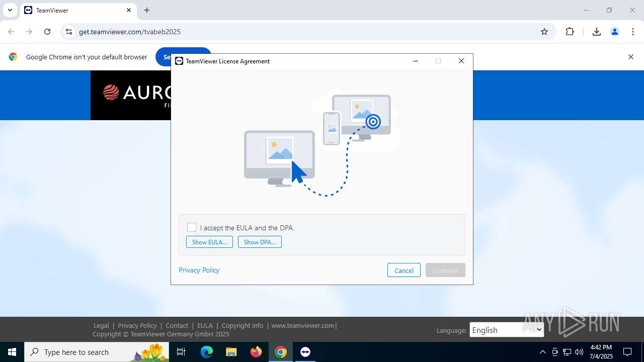The width and height of the screenshot is (644, 362).
Task: Visit www.teamviewer.com footer link
Action: click(x=303, y=325)
